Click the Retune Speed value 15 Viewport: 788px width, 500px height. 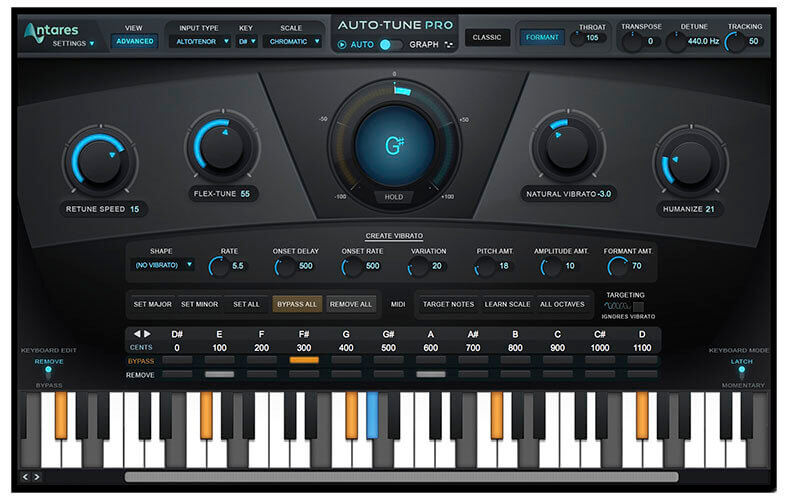point(135,209)
